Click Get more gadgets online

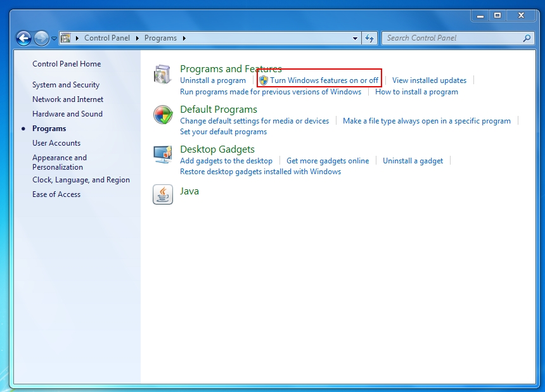coord(328,161)
